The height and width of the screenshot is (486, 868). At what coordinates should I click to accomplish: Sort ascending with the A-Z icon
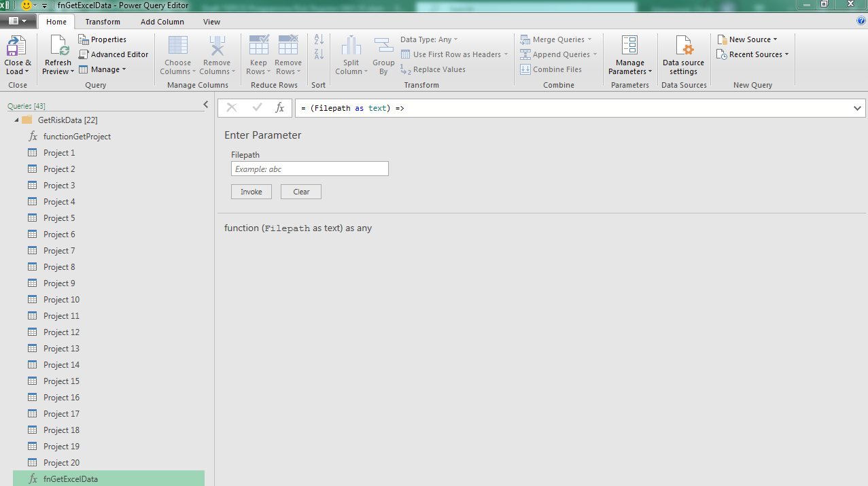pos(319,40)
